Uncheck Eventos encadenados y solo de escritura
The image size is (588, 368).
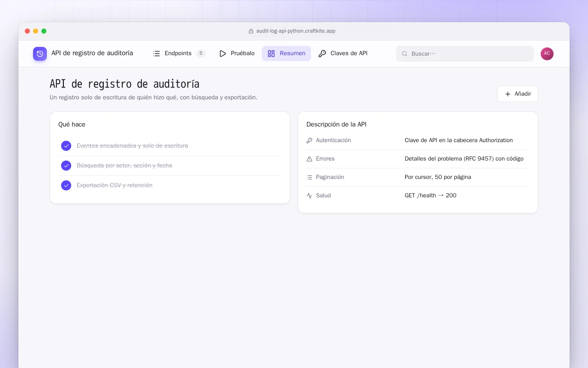point(66,146)
